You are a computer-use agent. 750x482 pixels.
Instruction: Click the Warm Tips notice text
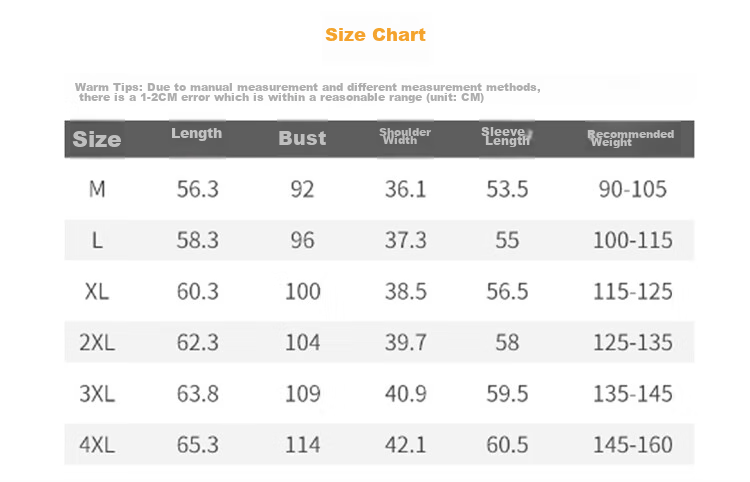pos(308,92)
